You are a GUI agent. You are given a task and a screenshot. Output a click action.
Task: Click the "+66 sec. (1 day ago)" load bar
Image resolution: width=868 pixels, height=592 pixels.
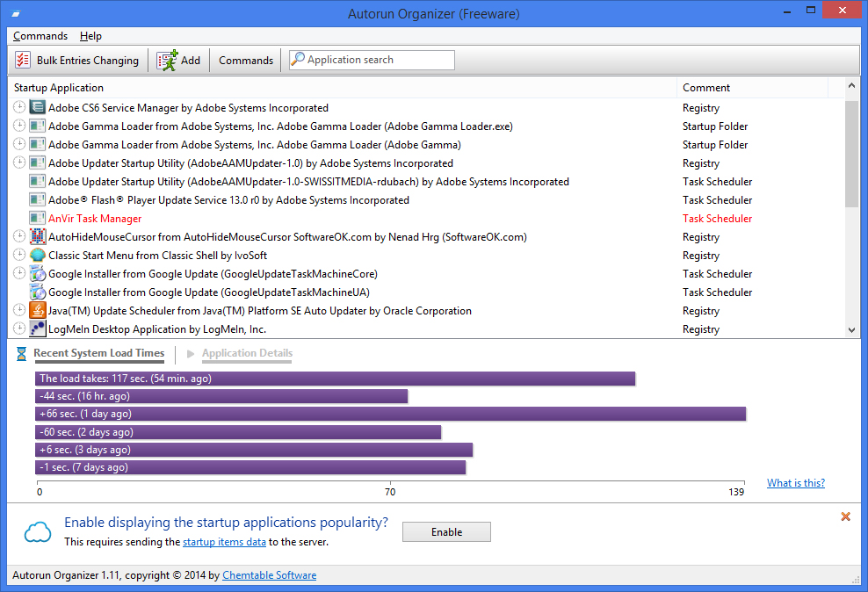tap(390, 414)
